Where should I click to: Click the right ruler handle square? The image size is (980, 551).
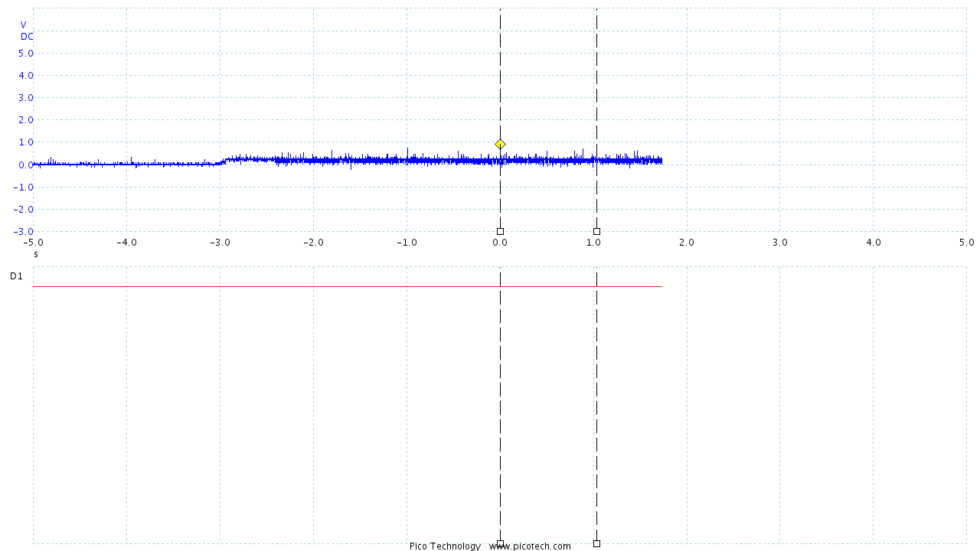(x=596, y=230)
